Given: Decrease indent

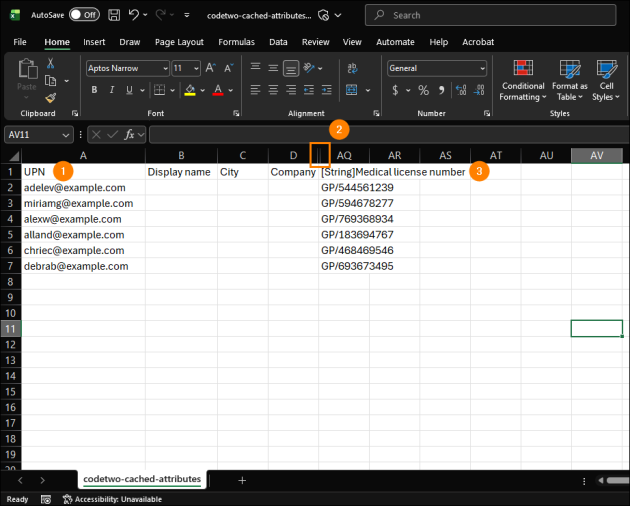Looking at the screenshot, I should [309, 90].
